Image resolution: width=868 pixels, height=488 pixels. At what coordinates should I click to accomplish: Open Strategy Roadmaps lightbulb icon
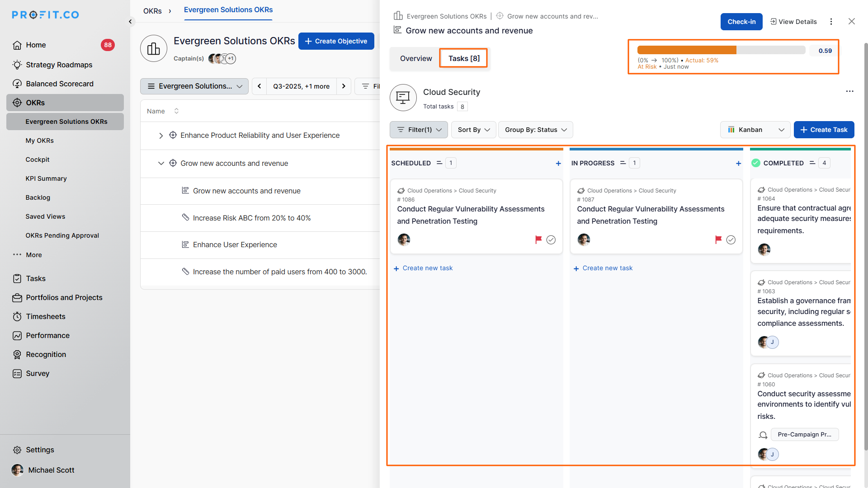[17, 65]
